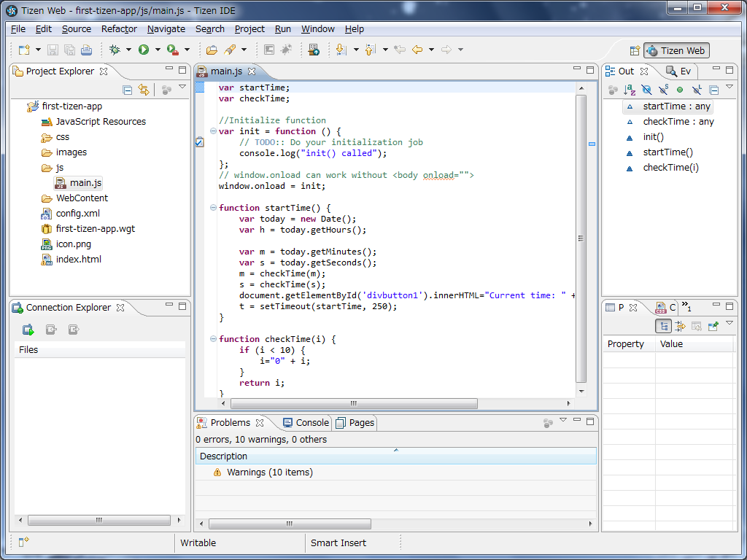Click the Open Task folder toolbar icon
This screenshot has height=560, width=747.
coord(212,50)
